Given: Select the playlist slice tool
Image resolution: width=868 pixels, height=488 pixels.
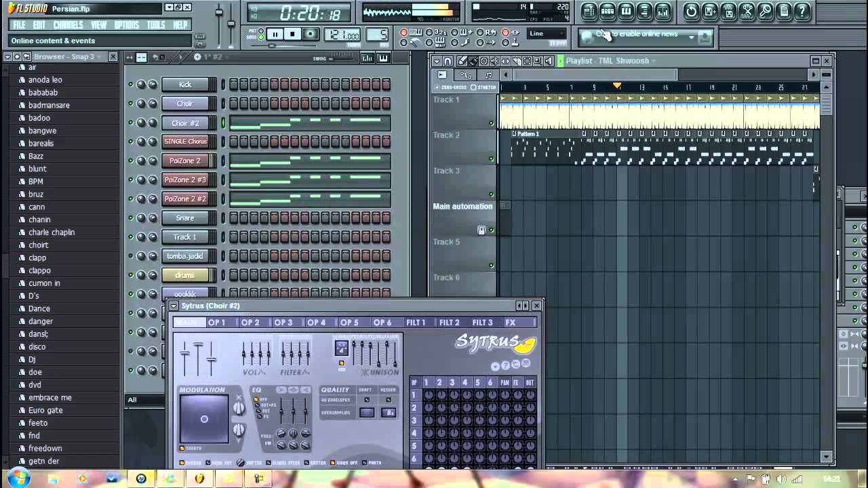Looking at the screenshot, I should pos(517,61).
